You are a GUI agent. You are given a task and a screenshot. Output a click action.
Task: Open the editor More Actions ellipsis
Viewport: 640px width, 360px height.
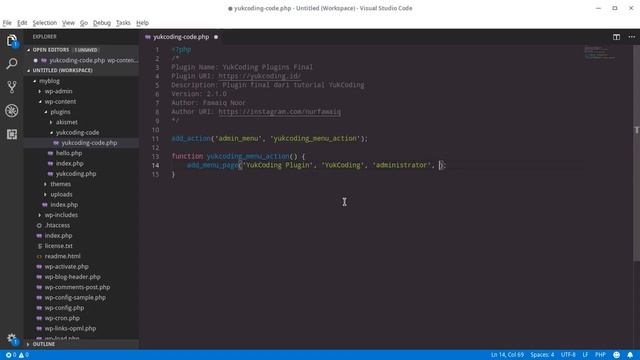click(631, 37)
